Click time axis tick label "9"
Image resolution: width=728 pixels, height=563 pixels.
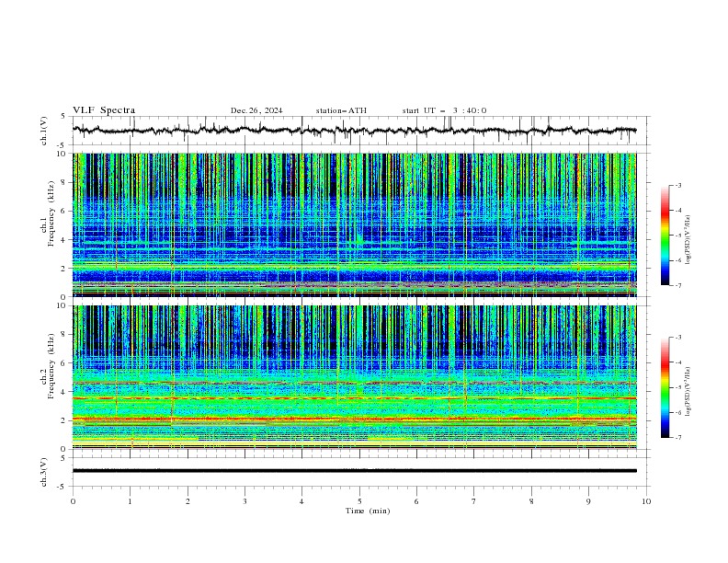tap(588, 501)
